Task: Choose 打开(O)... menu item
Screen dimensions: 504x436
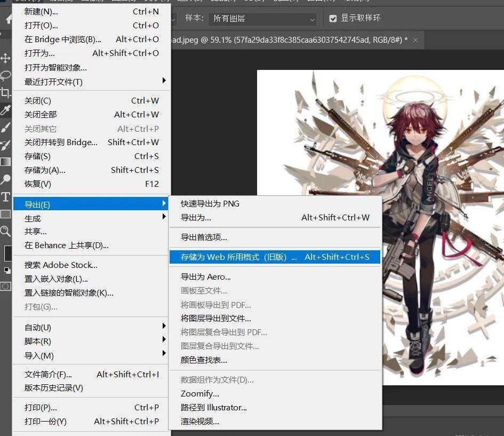Action: pyautogui.click(x=92, y=26)
